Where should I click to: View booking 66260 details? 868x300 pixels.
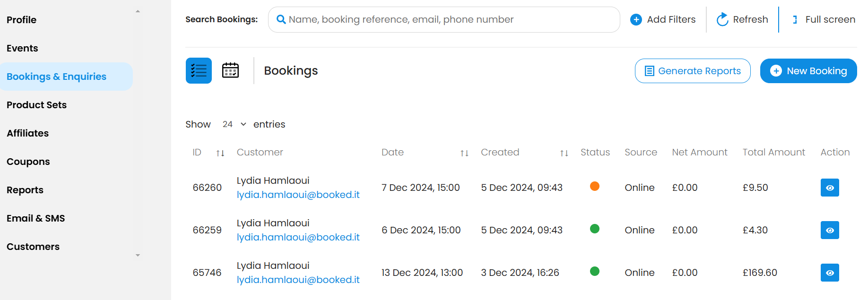point(829,188)
